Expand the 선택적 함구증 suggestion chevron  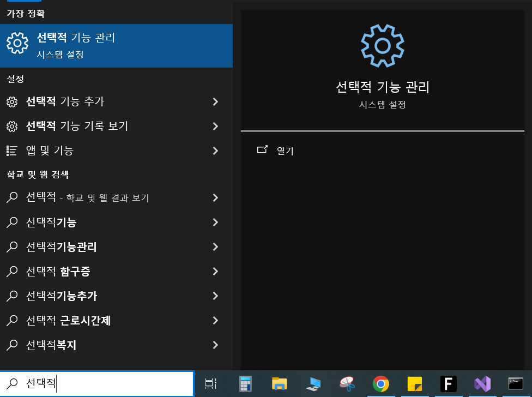point(215,271)
